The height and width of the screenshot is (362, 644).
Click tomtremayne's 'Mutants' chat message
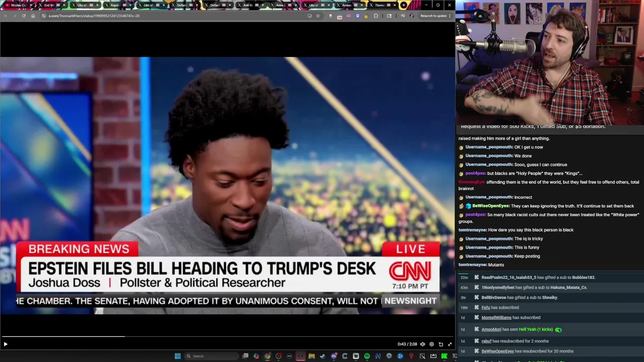tap(496, 265)
